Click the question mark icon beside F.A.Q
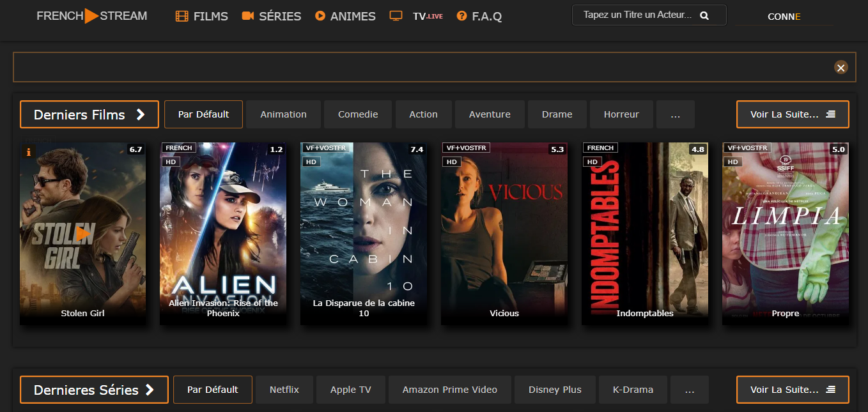The width and height of the screenshot is (868, 412). 461,16
